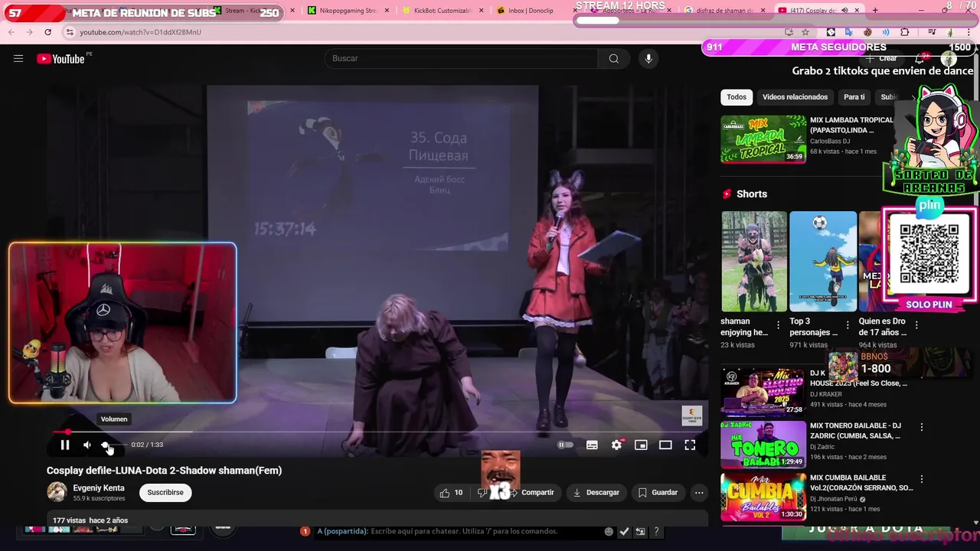Open the YouTube hamburger guide menu
Screen dimensions: 980x551
tap(18, 59)
